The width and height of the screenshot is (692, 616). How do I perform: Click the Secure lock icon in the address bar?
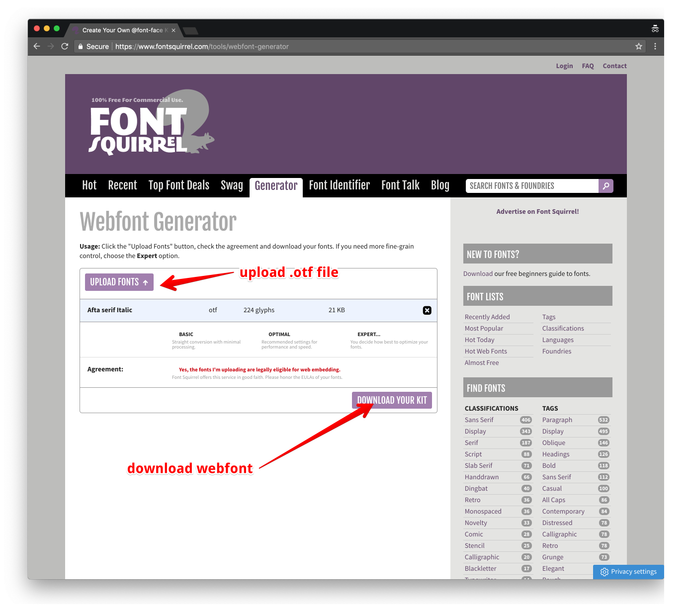pos(81,46)
